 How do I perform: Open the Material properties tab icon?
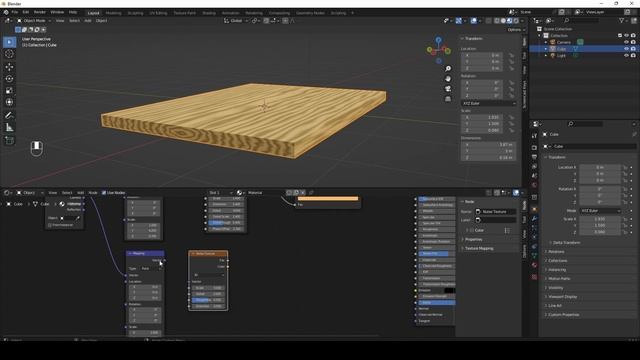(x=534, y=265)
